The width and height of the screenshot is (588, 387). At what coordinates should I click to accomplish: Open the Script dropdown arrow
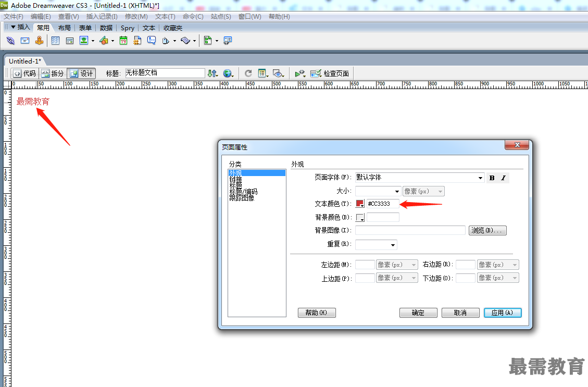pos(194,41)
